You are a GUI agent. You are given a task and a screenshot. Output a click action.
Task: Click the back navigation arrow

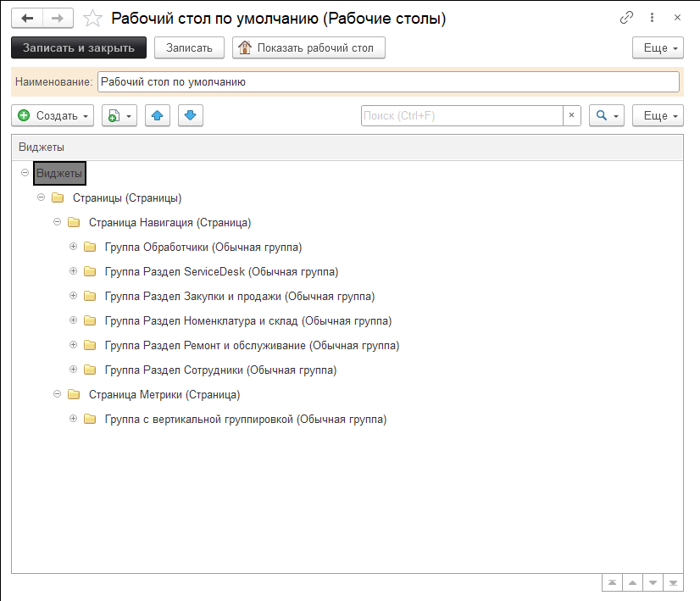27,18
